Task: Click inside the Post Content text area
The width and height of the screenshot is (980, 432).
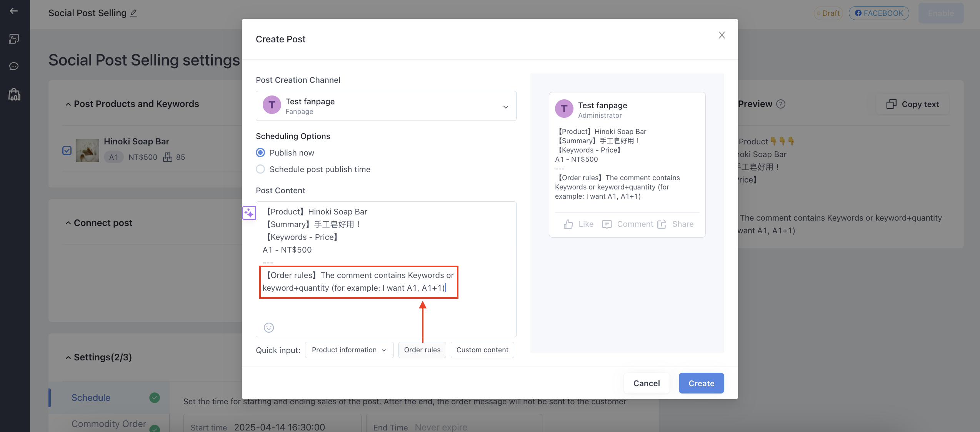Action: pos(386,269)
